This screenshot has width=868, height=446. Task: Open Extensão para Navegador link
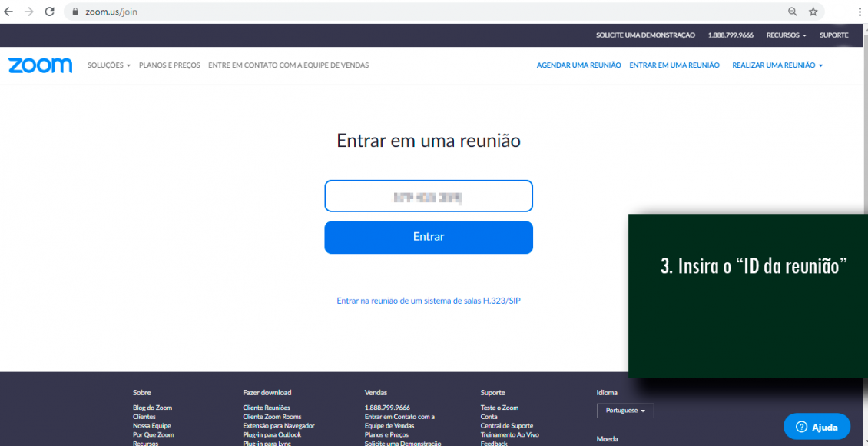click(279, 425)
